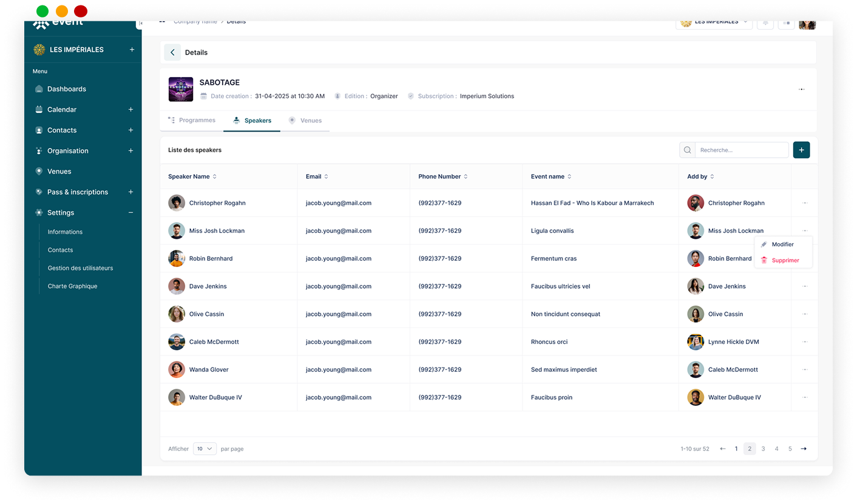This screenshot has width=857, height=504.
Task: Expand Pass & inscriptions plus icon
Action: click(130, 192)
